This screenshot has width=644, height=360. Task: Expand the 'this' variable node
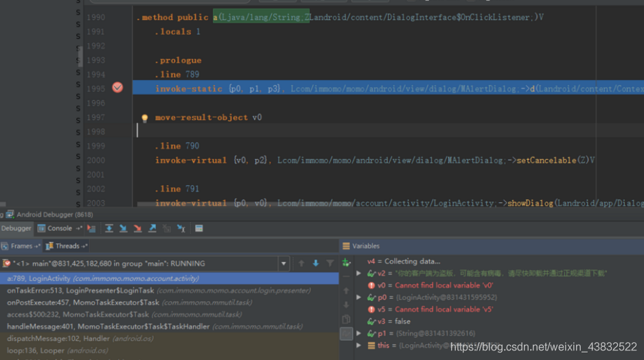coord(358,345)
